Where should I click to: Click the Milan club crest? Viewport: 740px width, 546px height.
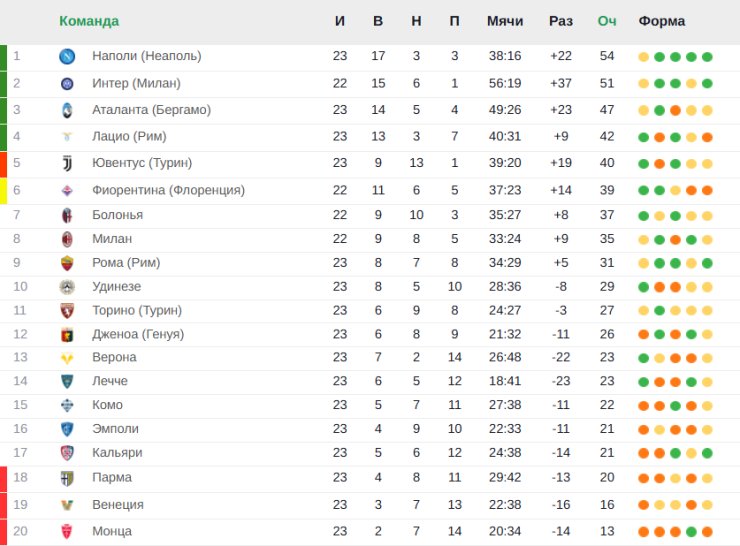click(x=67, y=239)
